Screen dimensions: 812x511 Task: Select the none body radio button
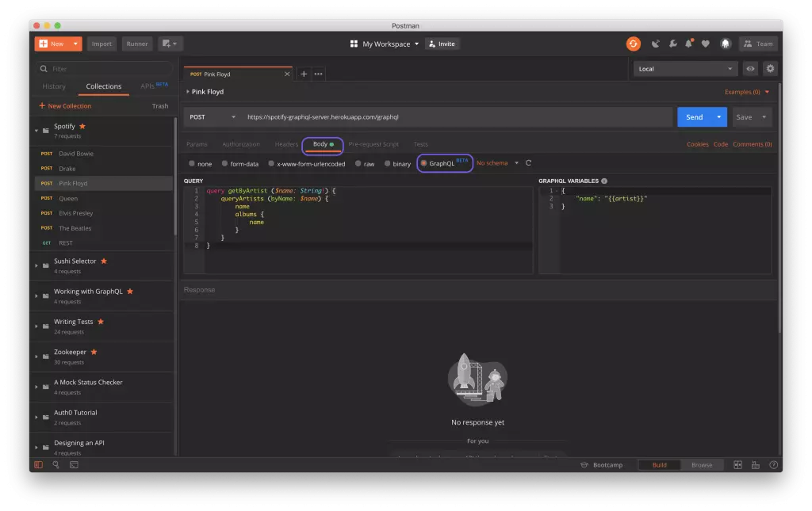click(192, 163)
